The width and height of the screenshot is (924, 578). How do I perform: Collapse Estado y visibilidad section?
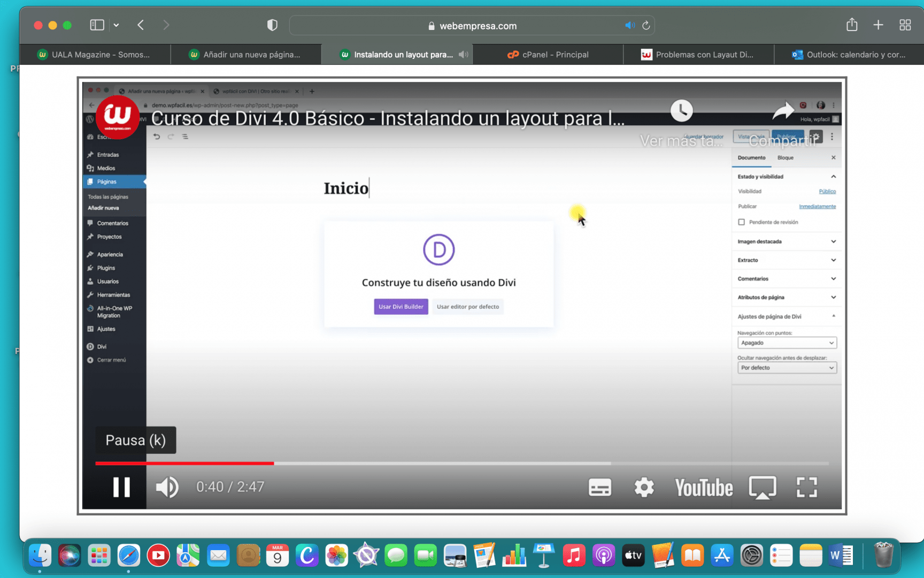click(786, 177)
